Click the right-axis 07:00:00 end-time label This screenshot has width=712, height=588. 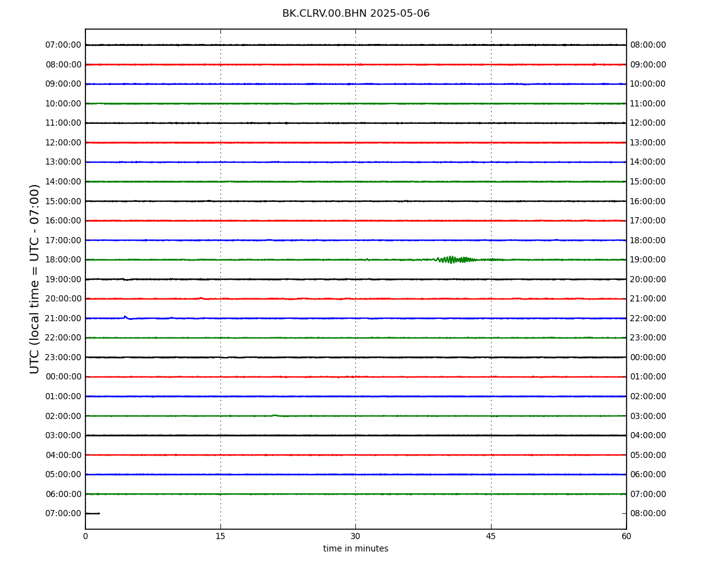648,494
